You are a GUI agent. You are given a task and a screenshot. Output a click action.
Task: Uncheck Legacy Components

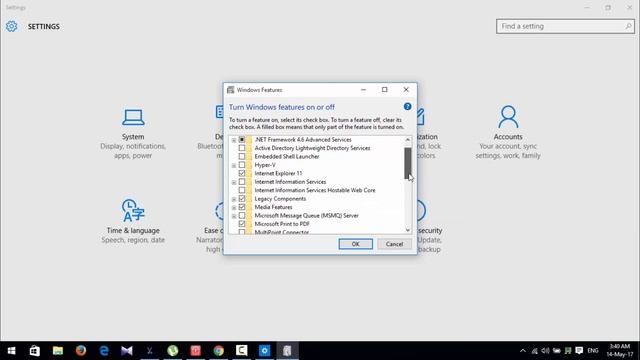coord(242,199)
